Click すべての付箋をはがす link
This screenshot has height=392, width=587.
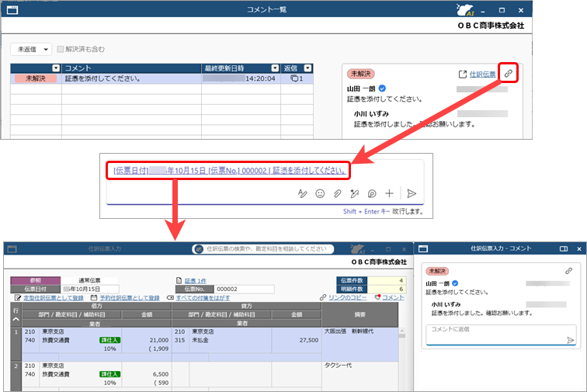pos(203,297)
